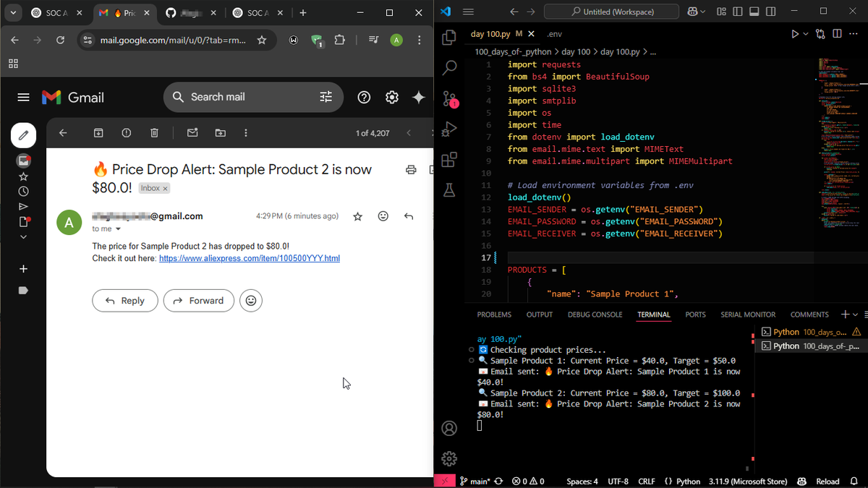The width and height of the screenshot is (868, 488).
Task: Open the More options menu in Gmail's email toolbar
Action: pyautogui.click(x=246, y=133)
